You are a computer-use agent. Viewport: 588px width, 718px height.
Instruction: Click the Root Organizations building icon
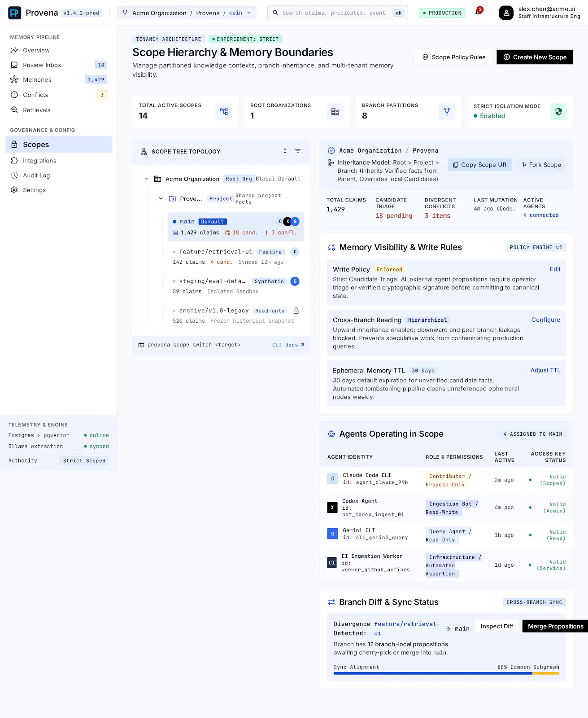[x=335, y=111]
